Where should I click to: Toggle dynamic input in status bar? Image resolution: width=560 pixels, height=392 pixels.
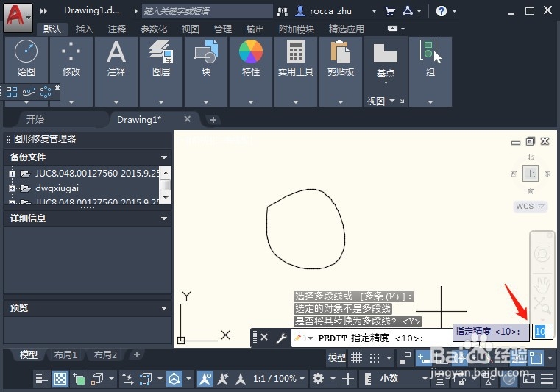point(423,357)
